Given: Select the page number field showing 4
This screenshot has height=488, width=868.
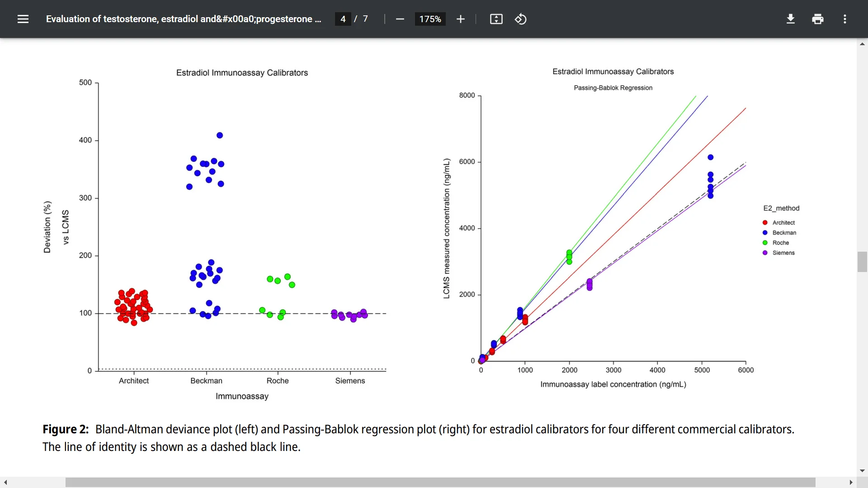Looking at the screenshot, I should click(343, 19).
